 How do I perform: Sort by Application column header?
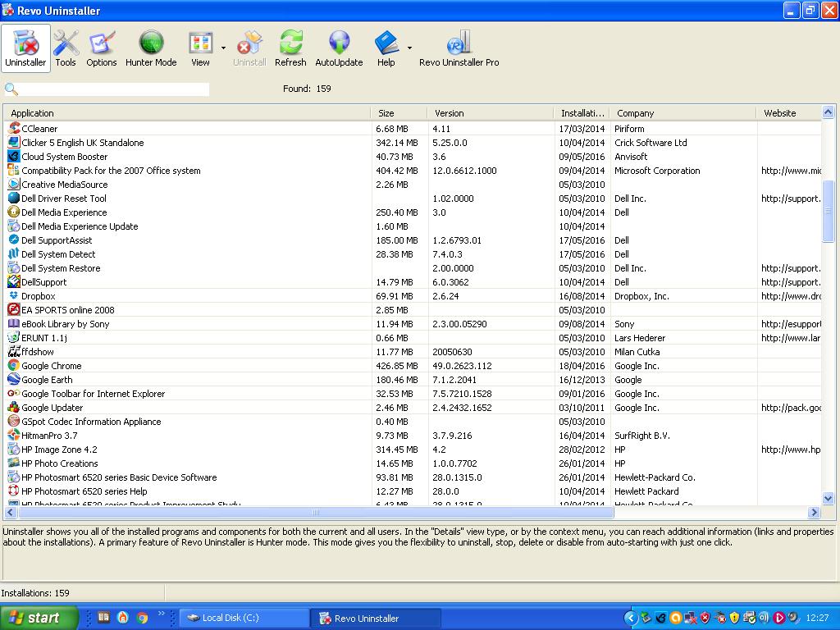tap(187, 113)
